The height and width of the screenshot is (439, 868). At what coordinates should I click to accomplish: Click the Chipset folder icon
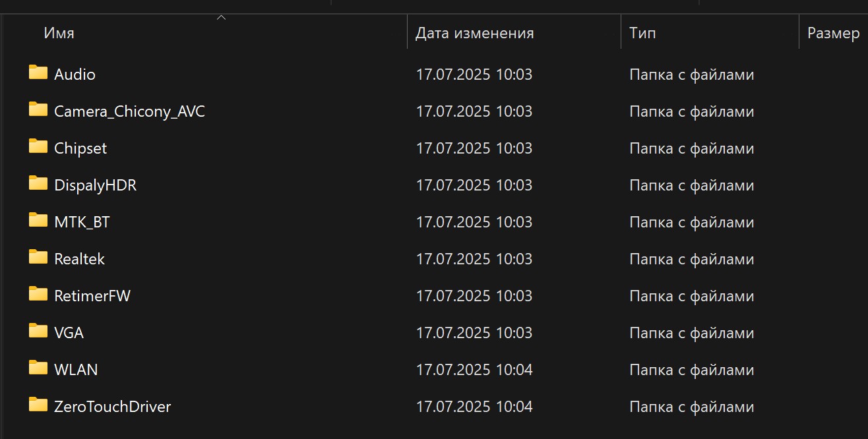[x=38, y=146]
